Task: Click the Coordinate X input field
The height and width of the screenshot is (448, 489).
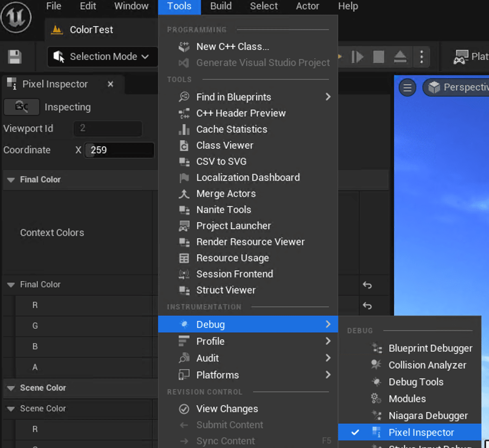Action: click(x=119, y=150)
